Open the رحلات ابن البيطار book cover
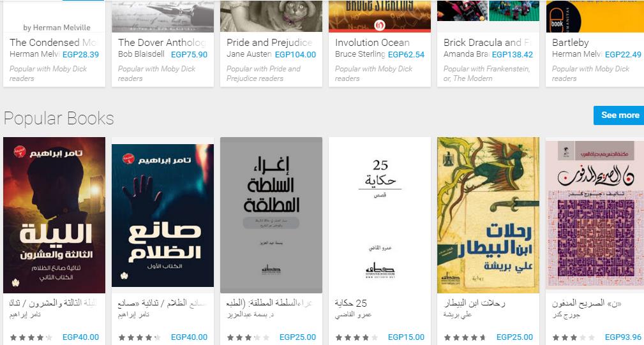 (x=488, y=215)
